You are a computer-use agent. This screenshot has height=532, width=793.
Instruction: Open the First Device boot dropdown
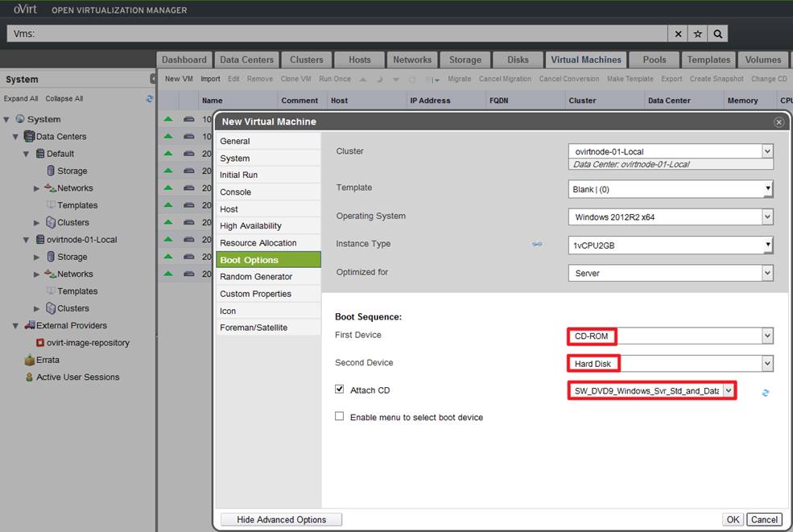pyautogui.click(x=767, y=336)
